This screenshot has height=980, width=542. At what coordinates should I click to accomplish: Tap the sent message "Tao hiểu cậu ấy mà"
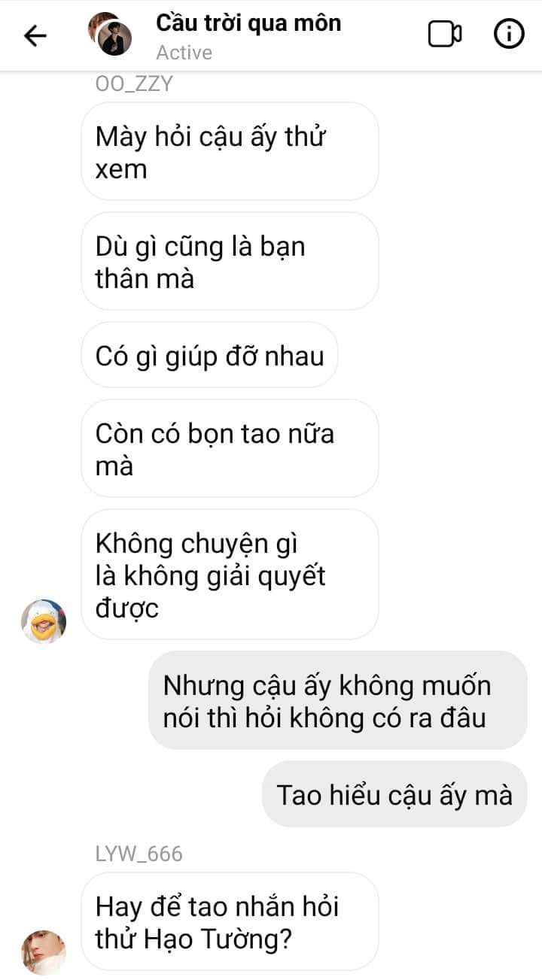point(394,795)
